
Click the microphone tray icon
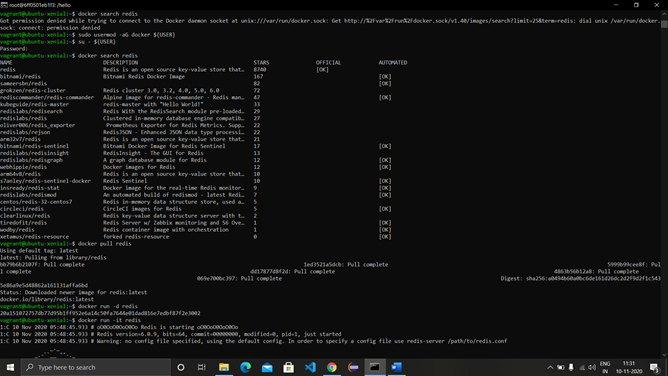[571, 367]
